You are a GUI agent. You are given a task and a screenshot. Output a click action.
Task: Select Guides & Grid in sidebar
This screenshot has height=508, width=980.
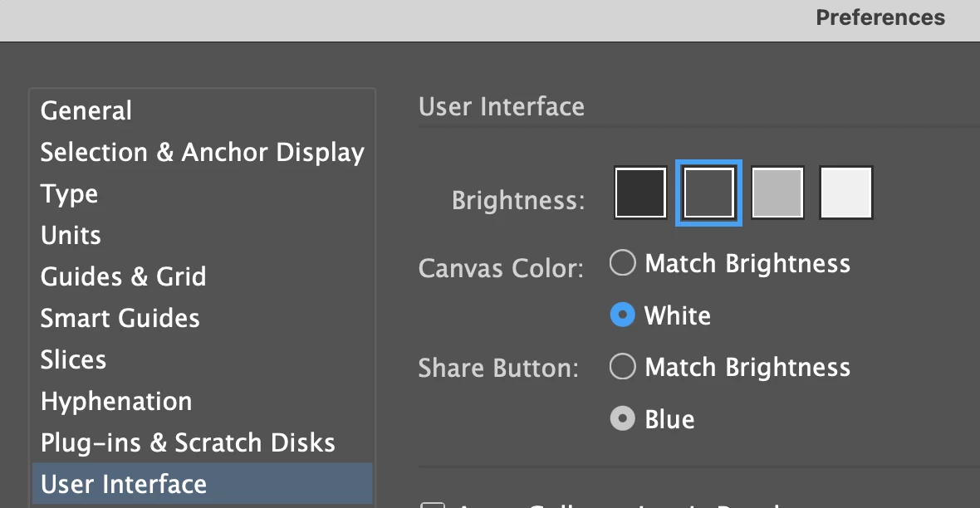coord(124,276)
